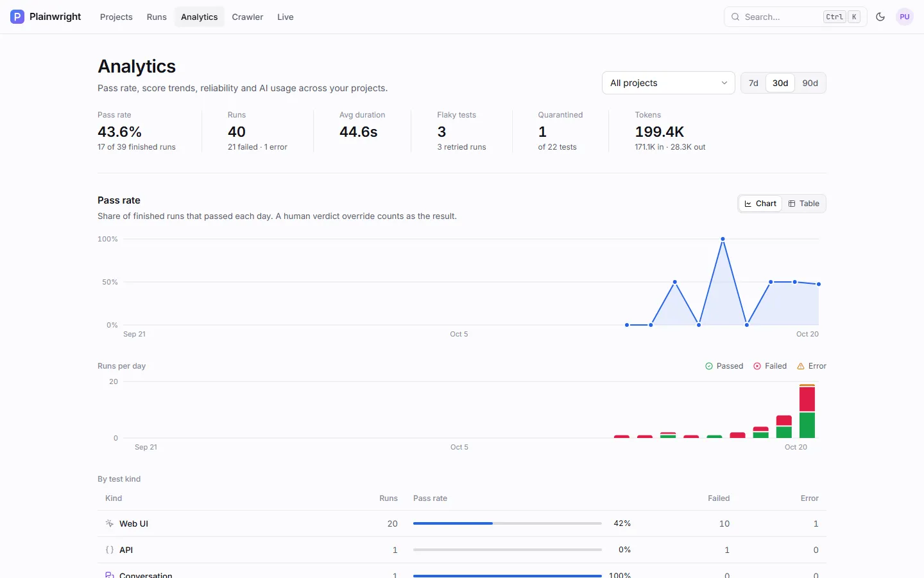Click the Error legend warning icon
The width and height of the screenshot is (924, 578).
801,366
